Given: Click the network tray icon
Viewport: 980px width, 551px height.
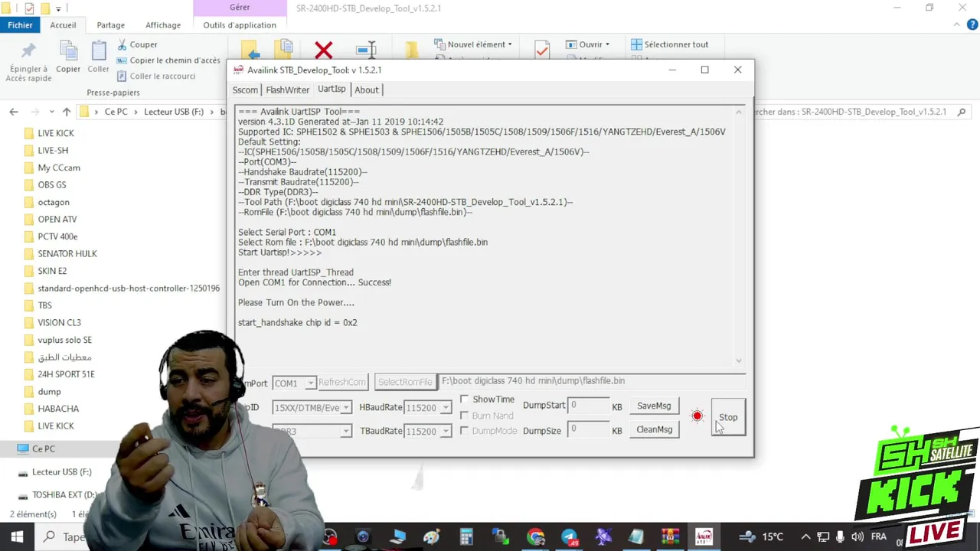Looking at the screenshot, I should 823,536.
